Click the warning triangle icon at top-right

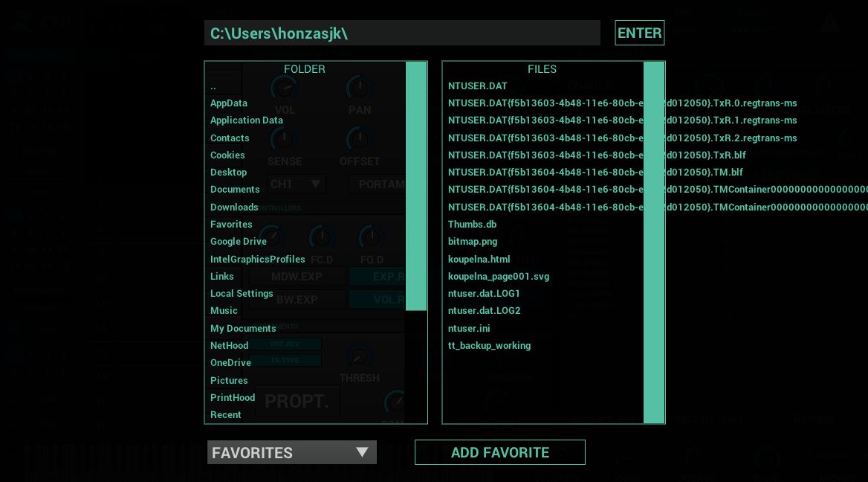[830, 22]
